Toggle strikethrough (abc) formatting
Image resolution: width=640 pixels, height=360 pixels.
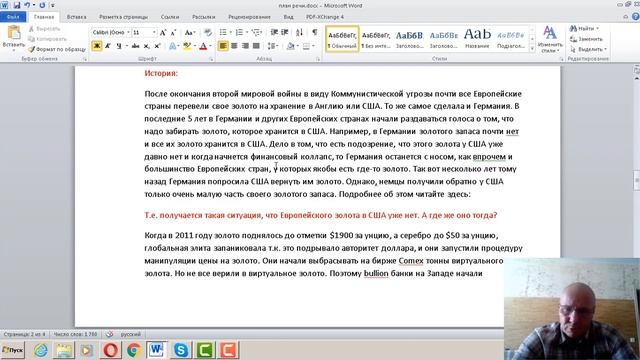tap(136, 46)
